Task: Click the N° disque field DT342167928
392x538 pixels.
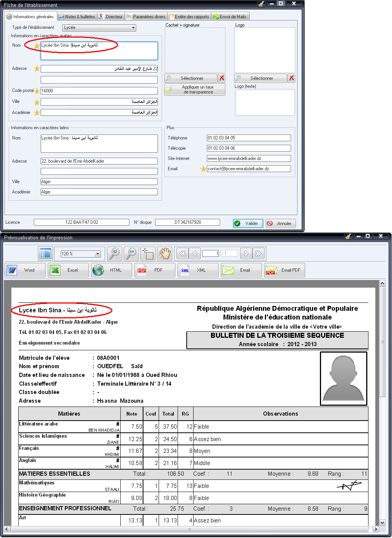Action: (x=188, y=222)
